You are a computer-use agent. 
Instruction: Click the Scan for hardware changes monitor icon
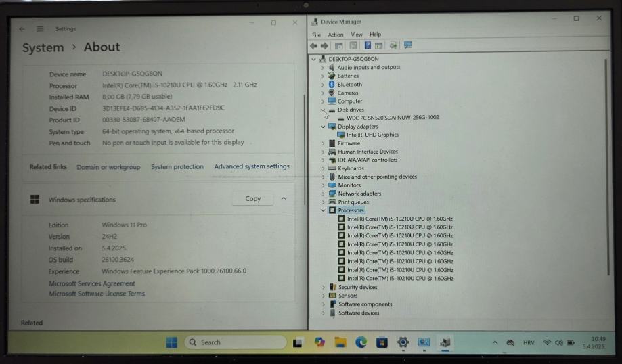[x=407, y=45]
